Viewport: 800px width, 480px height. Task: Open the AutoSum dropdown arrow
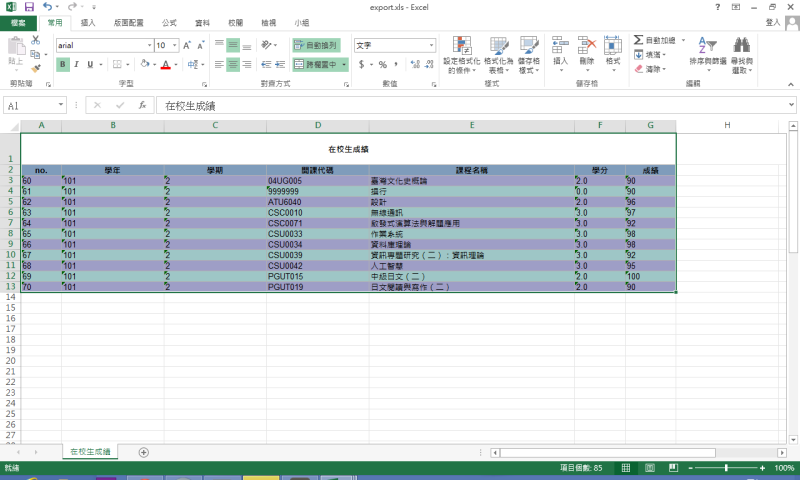pos(683,40)
